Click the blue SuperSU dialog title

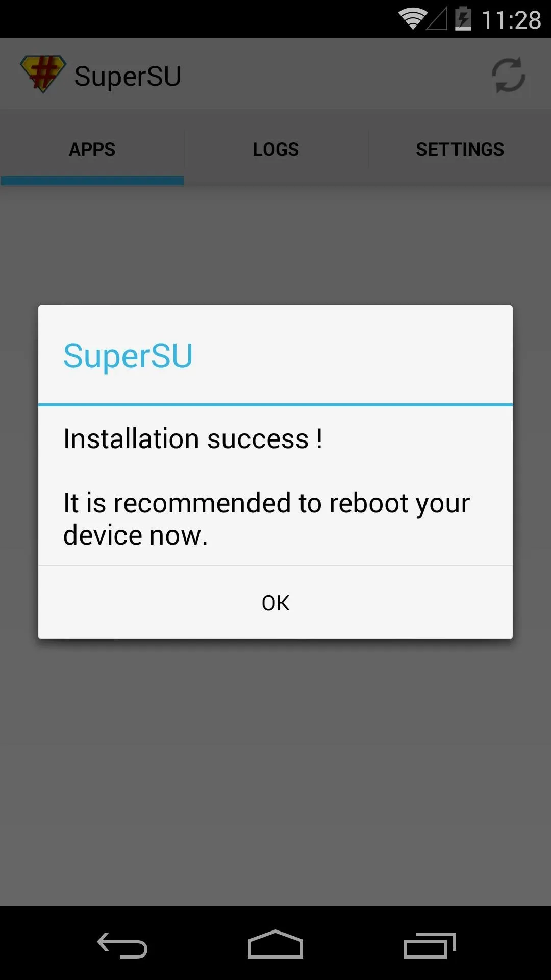point(128,355)
